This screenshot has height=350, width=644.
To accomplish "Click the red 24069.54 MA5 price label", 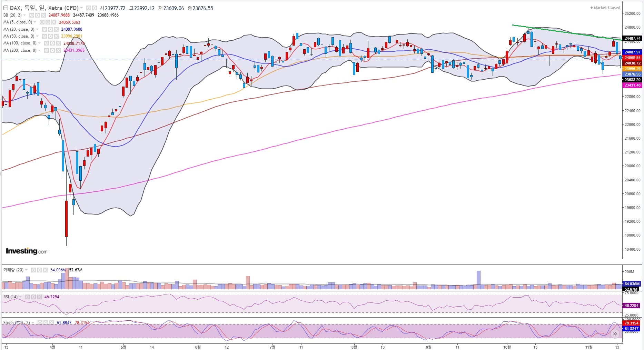I will (x=632, y=58).
